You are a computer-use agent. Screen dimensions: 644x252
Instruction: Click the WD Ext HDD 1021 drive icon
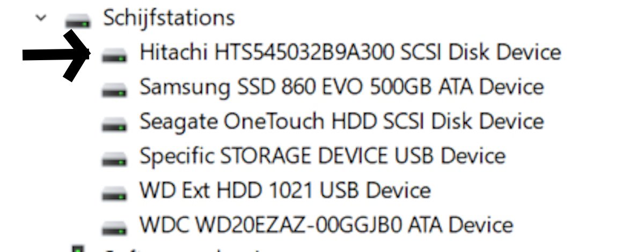(114, 192)
